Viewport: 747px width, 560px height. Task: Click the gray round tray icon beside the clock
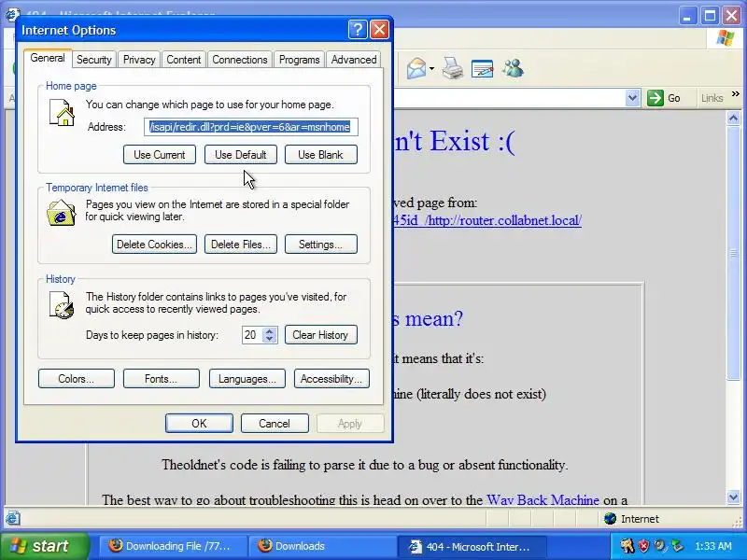(660, 546)
